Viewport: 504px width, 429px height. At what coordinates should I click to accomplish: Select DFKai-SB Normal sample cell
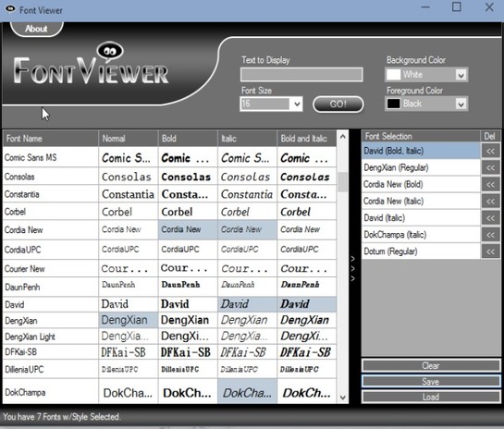(129, 352)
